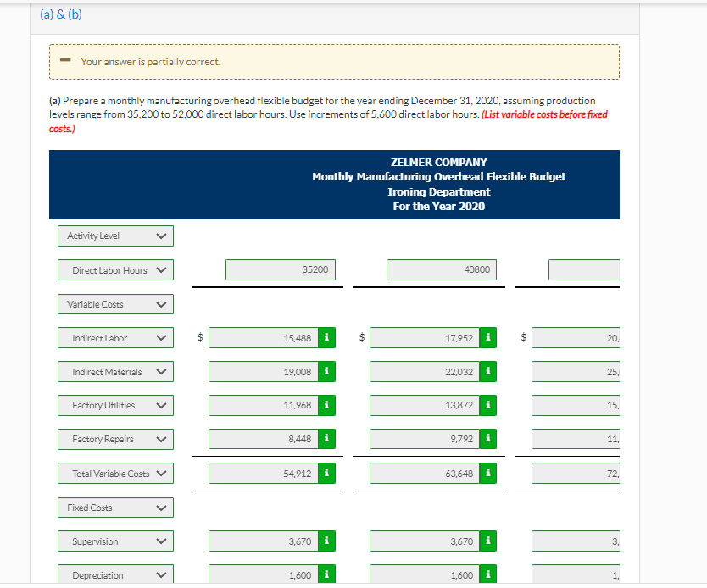Click the 'For the Year 2020' heading text
The image size is (707, 588).
pyautogui.click(x=439, y=207)
